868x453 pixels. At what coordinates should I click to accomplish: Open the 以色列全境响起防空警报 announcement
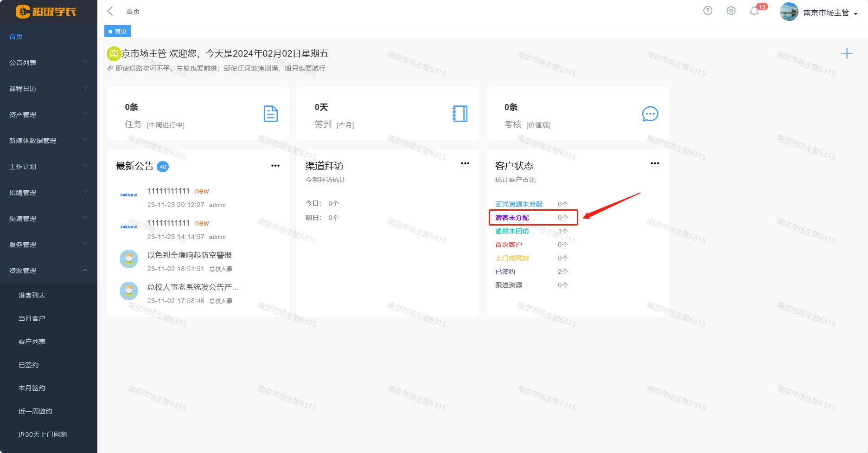pyautogui.click(x=189, y=255)
